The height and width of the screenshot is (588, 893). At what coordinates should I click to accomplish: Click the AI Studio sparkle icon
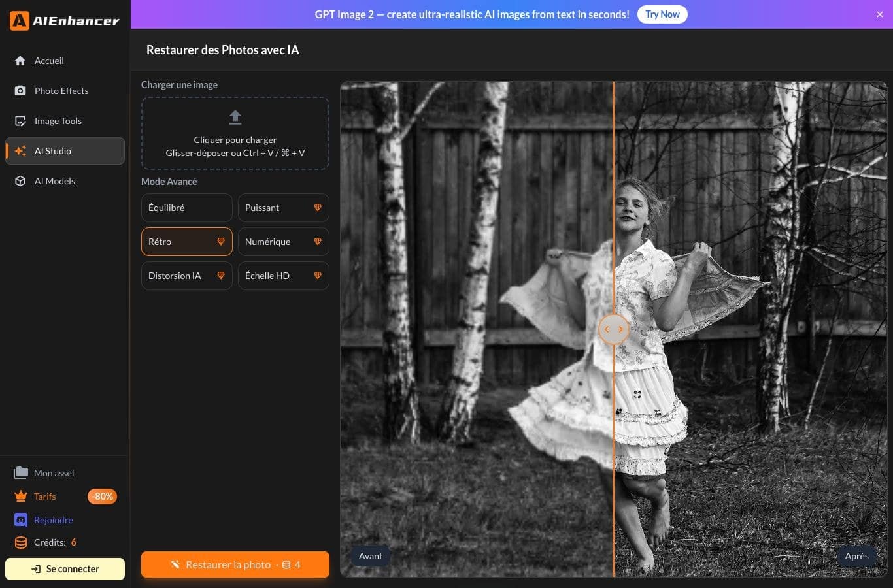click(20, 151)
